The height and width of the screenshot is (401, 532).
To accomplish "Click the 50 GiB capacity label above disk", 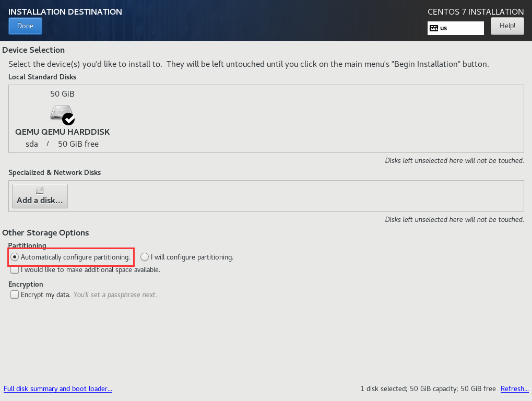I will 63,94.
